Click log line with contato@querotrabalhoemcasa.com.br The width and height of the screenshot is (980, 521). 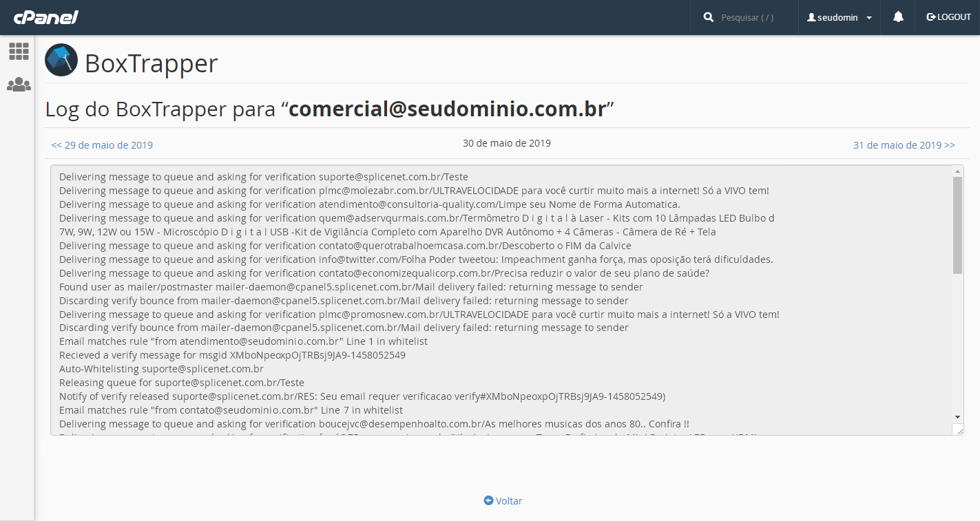pyautogui.click(x=345, y=246)
